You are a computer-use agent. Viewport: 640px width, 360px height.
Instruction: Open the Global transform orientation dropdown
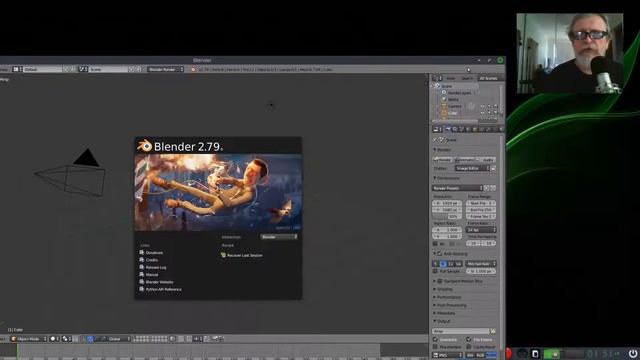point(119,339)
